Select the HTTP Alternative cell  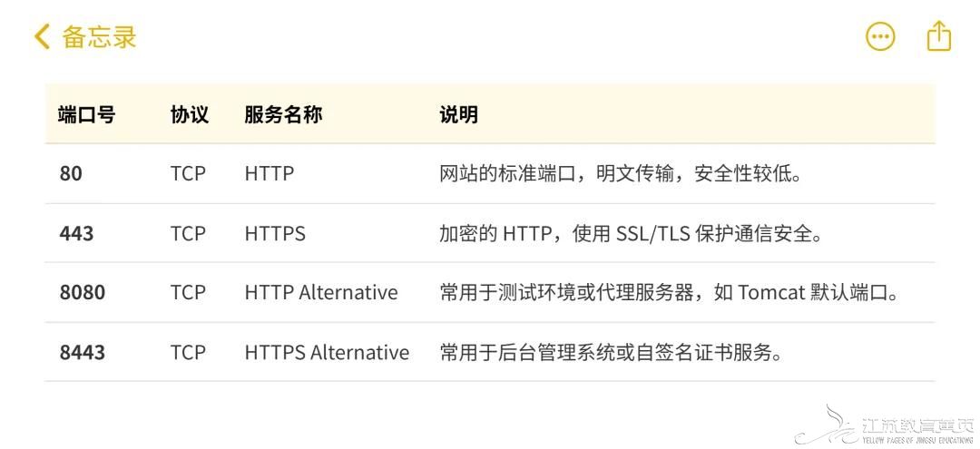coord(321,292)
